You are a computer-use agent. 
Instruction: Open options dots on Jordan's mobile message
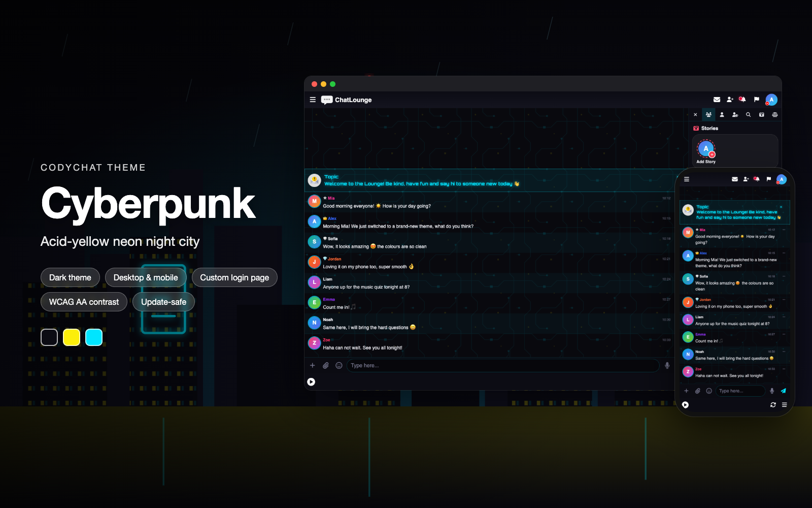click(784, 300)
